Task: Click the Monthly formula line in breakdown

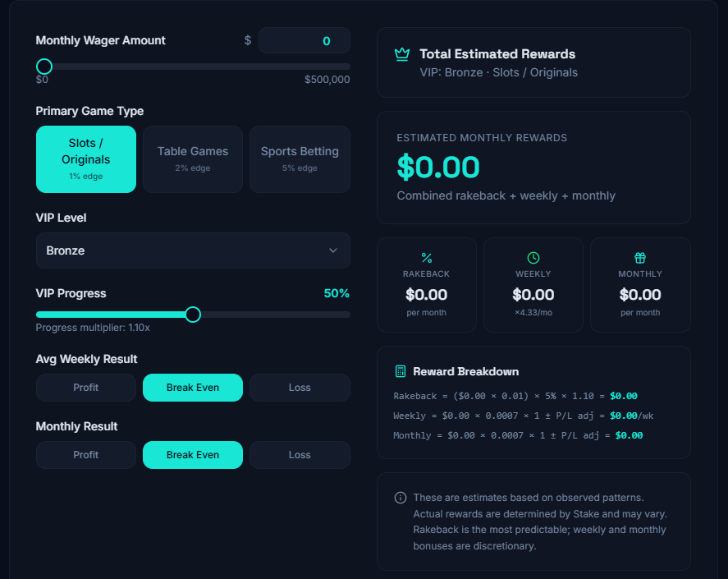Action: click(x=518, y=435)
